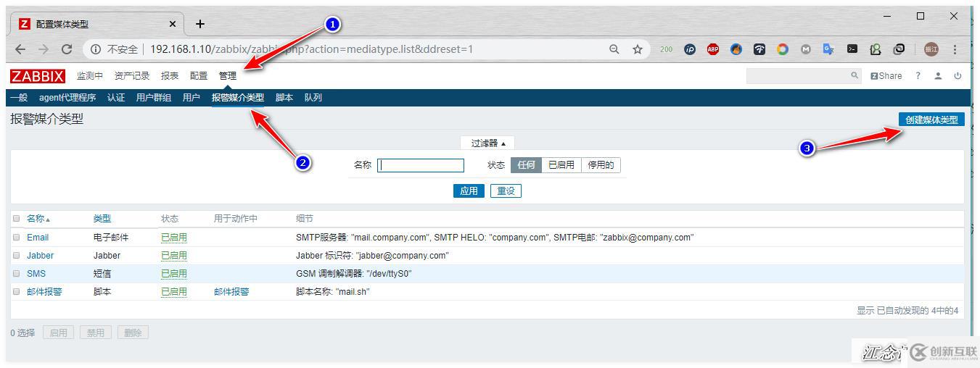This screenshot has width=980, height=368.
Task: Click the browser forward arrow
Action: point(44,49)
